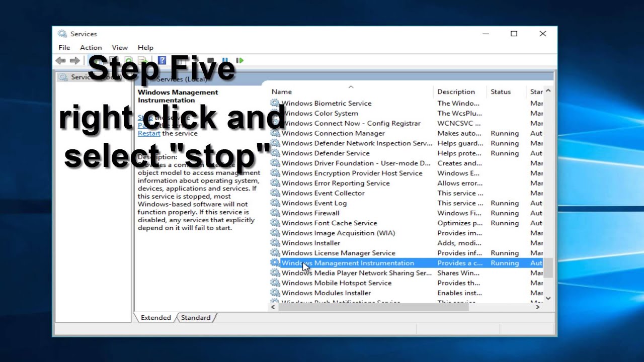
Task: Click the gear icon beside Windows Mobile Hotspot Service
Action: coord(275,283)
